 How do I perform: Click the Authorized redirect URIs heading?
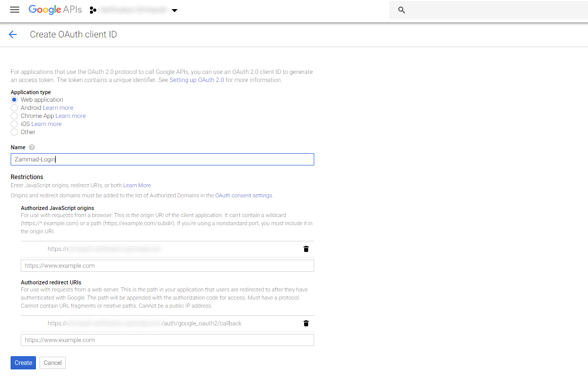point(51,282)
